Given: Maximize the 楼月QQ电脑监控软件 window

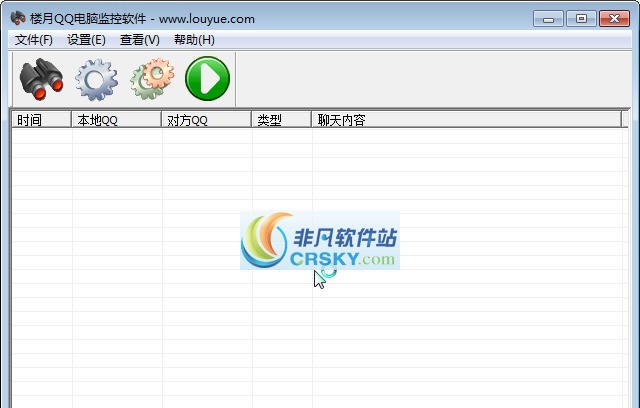Looking at the screenshot, I should click(581, 19).
